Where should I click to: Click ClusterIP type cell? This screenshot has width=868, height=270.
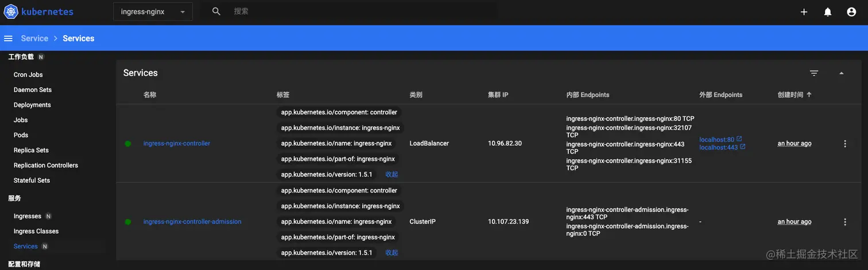(423, 222)
